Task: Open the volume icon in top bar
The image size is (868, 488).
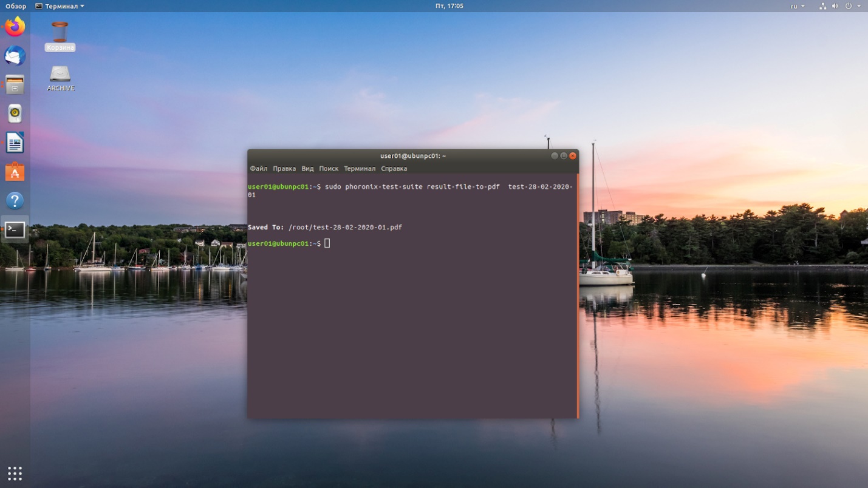Action: [835, 6]
